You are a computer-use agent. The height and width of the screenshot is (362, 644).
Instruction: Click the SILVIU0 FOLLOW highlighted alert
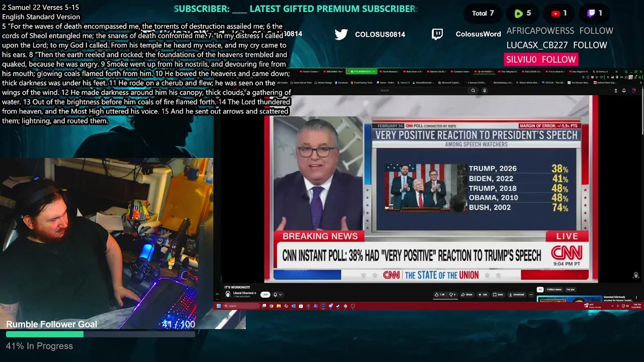pyautogui.click(x=541, y=59)
